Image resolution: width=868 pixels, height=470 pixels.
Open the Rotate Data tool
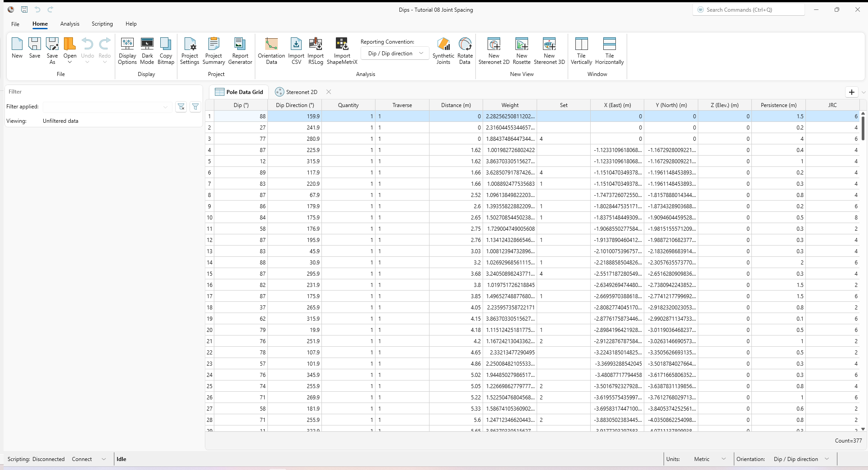tap(464, 49)
